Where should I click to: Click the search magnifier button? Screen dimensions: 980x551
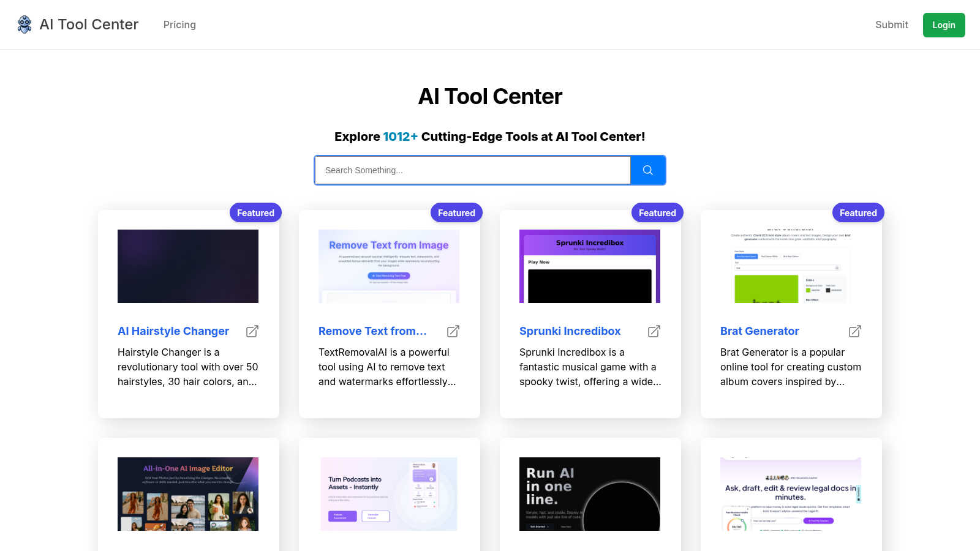pyautogui.click(x=648, y=170)
